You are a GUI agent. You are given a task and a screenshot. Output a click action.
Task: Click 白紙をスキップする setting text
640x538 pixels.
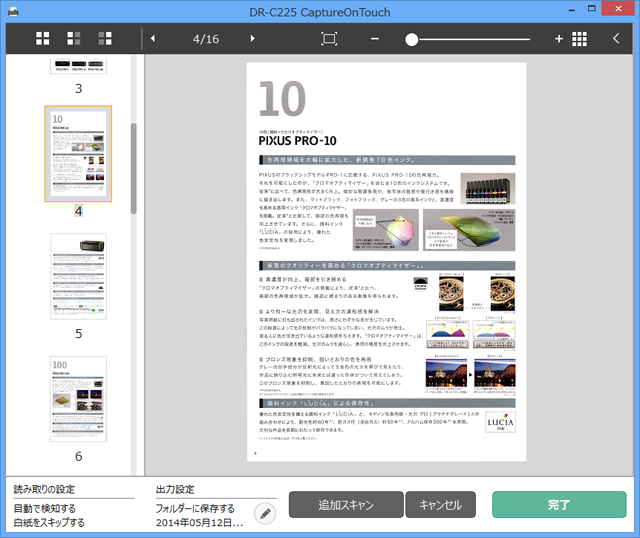[x=49, y=522]
